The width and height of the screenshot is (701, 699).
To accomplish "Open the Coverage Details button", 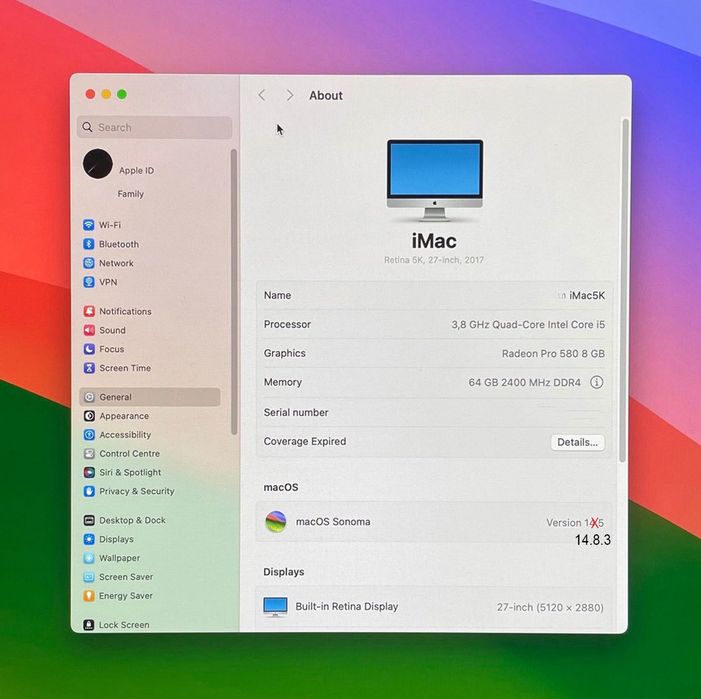I will pos(577,442).
